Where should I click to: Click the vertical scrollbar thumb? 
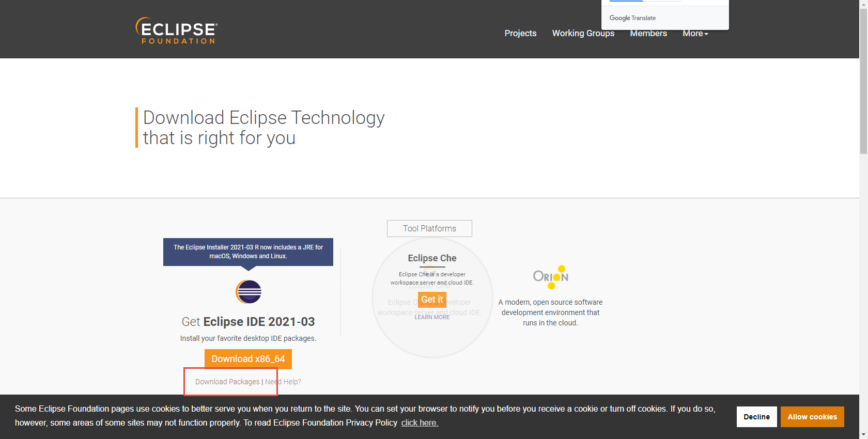tap(863, 81)
